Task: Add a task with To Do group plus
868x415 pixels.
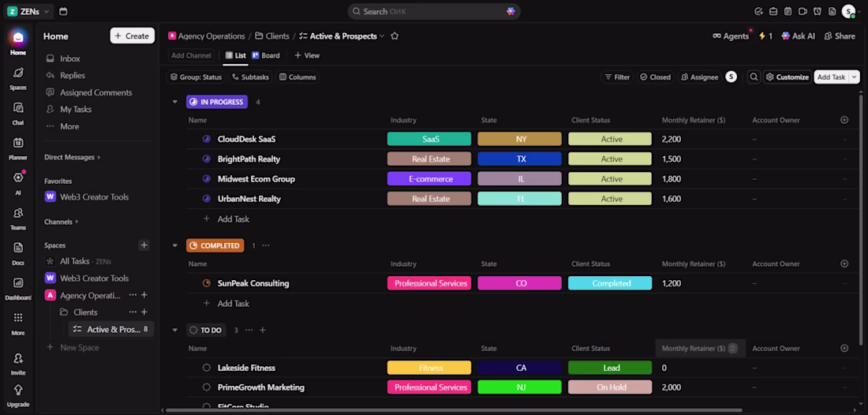Action: click(x=263, y=330)
